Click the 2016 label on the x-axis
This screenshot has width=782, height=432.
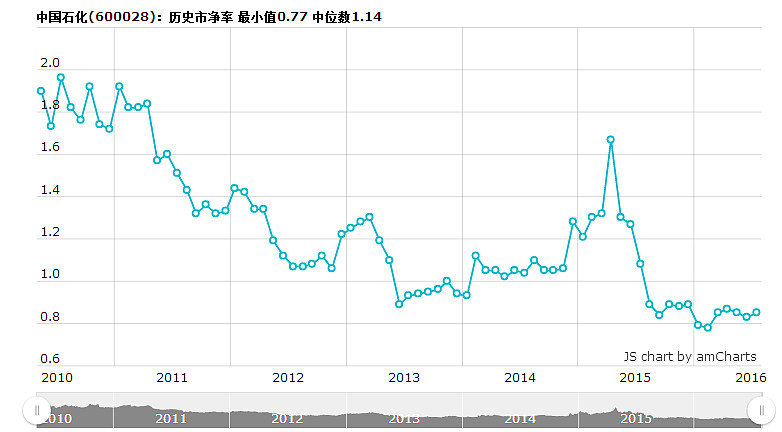751,377
